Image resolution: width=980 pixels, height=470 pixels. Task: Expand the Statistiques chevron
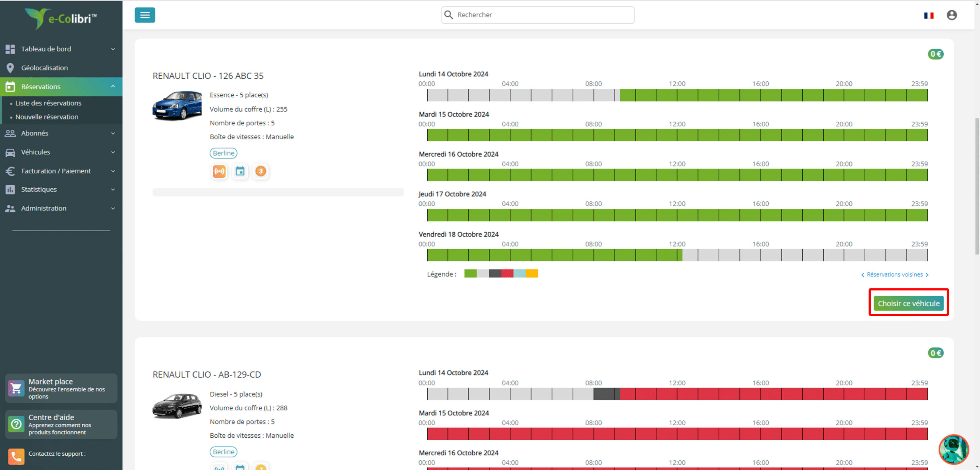113,190
